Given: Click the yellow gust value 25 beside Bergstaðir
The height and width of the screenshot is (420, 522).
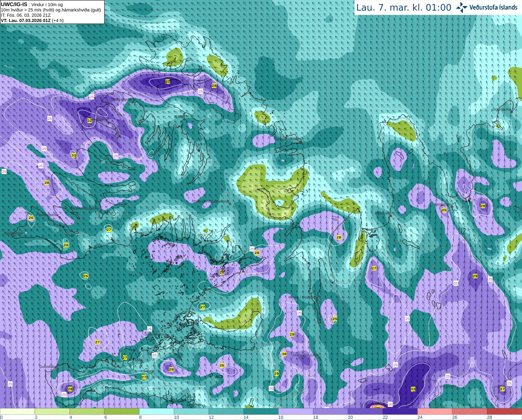Looking at the screenshot, I should click(x=444, y=210).
